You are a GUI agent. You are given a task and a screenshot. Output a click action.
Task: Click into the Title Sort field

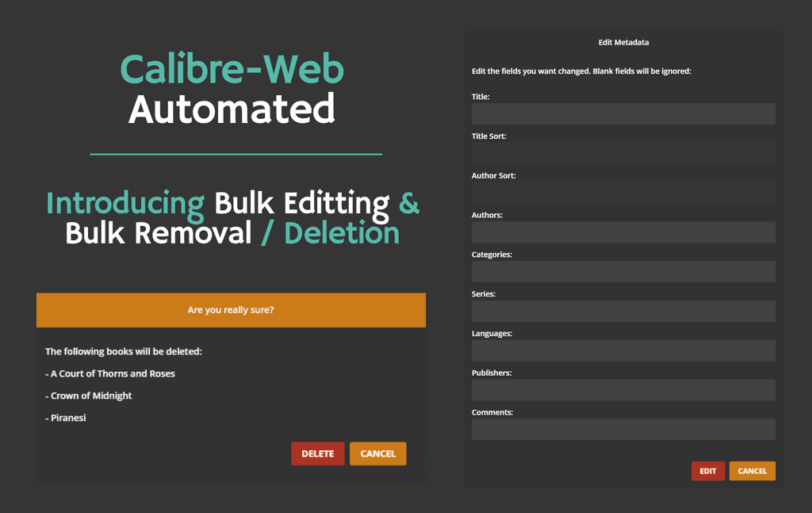point(623,153)
